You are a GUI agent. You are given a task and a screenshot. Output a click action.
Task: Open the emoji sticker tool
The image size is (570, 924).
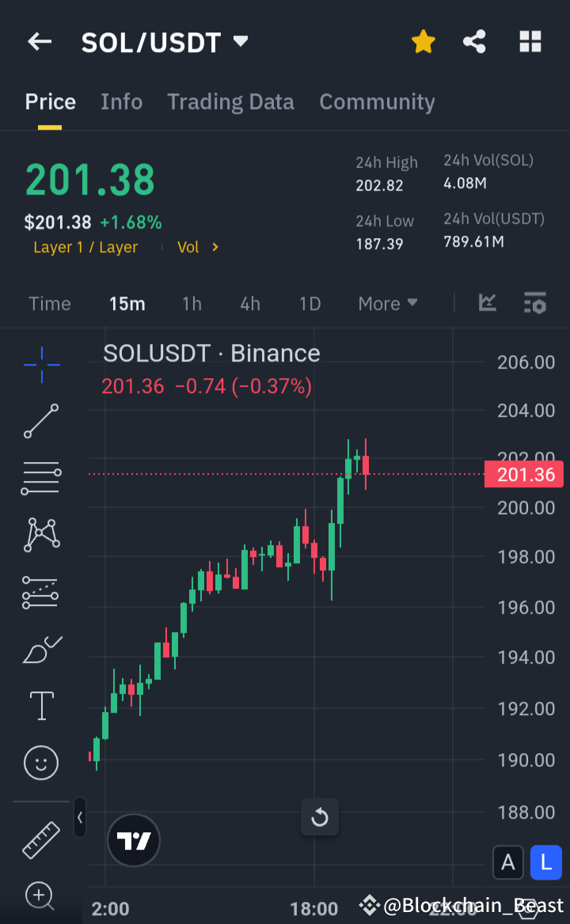tap(40, 763)
